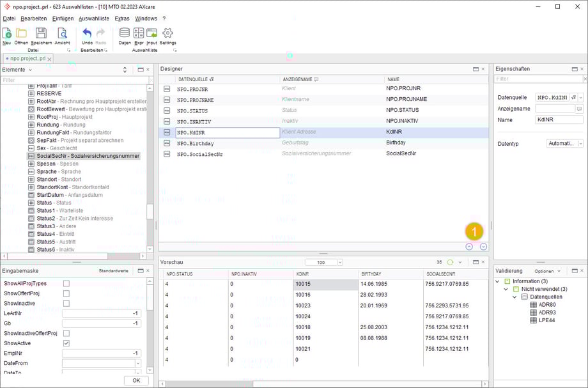This screenshot has height=388, width=588.
Task: Collapse the Datenquellen node
Action: (x=514, y=297)
